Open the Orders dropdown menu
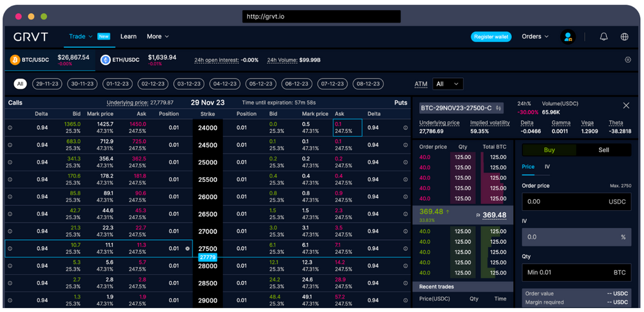The width and height of the screenshot is (644, 312). pos(535,37)
